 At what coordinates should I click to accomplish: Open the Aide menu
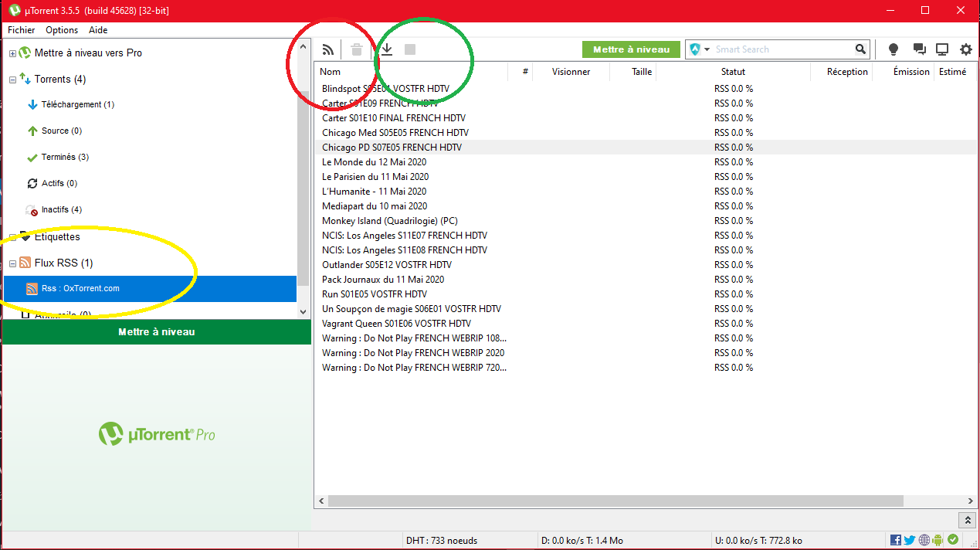[x=98, y=30]
